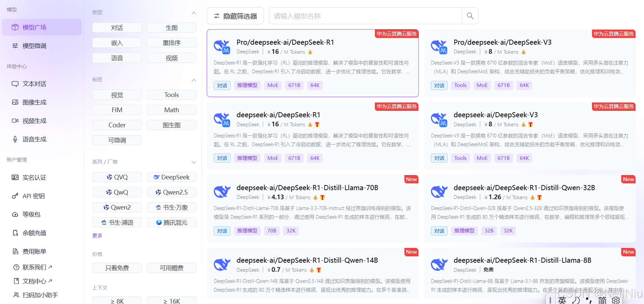
Task: Click the 等级包 gauge icon
Action: [x=15, y=214]
